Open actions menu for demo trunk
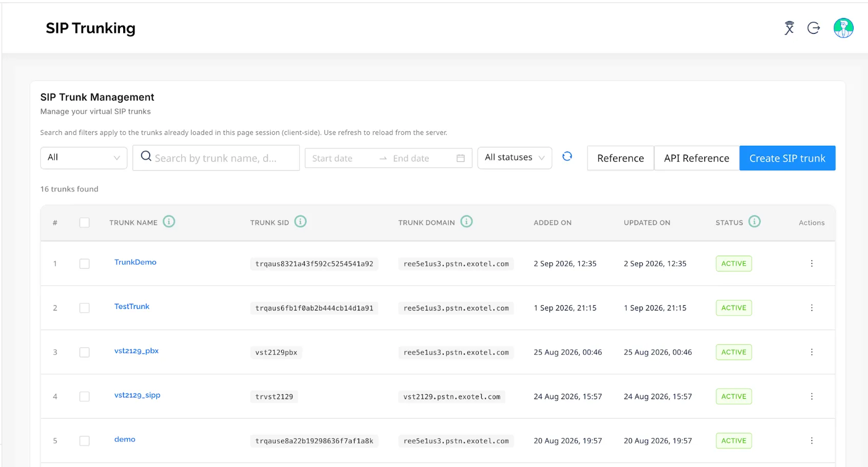This screenshot has height=467, width=868. pos(812,441)
